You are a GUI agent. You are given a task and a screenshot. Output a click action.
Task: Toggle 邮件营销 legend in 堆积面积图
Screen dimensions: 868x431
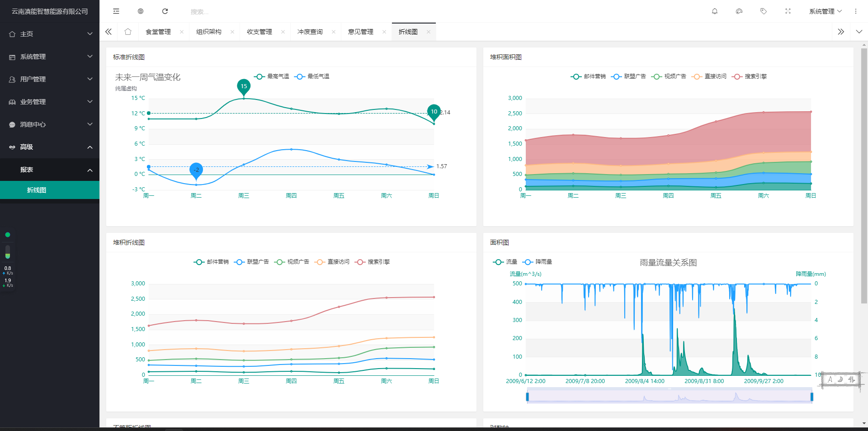point(588,76)
